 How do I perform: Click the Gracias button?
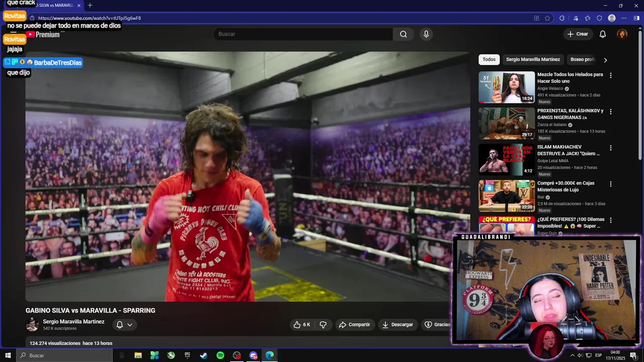coord(438,325)
